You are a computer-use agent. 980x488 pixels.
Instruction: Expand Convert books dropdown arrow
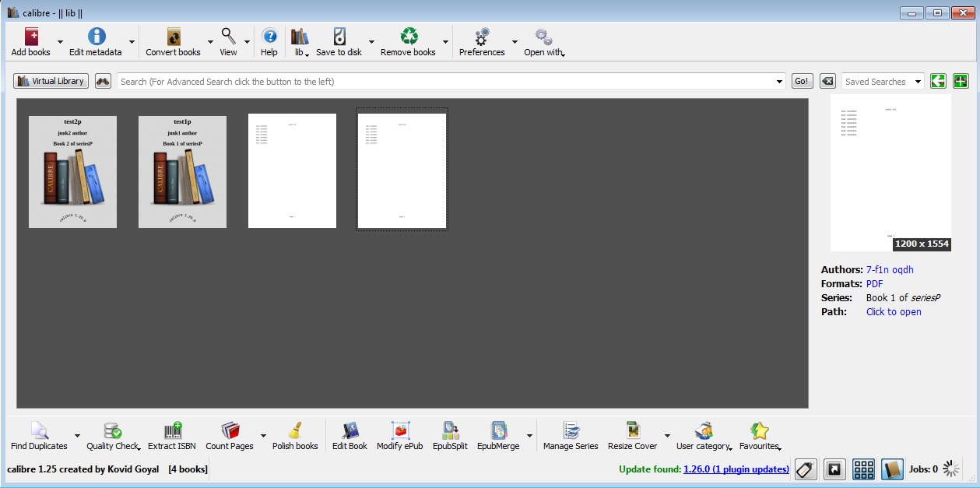(x=210, y=42)
